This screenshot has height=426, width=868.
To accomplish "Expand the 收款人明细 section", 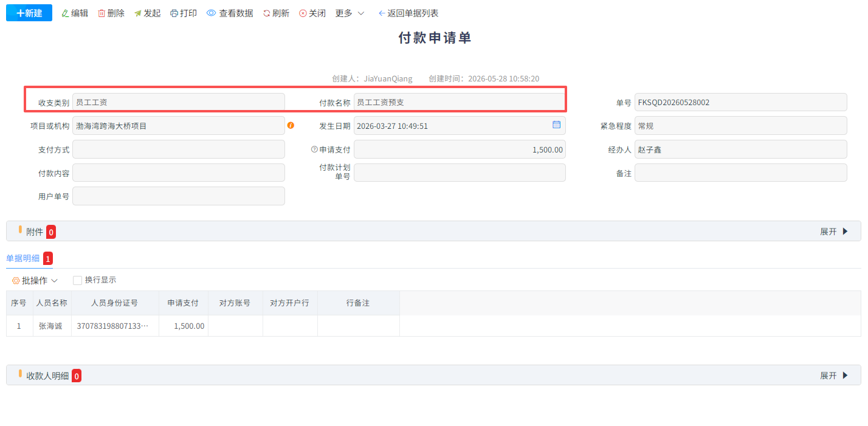I will pos(833,376).
